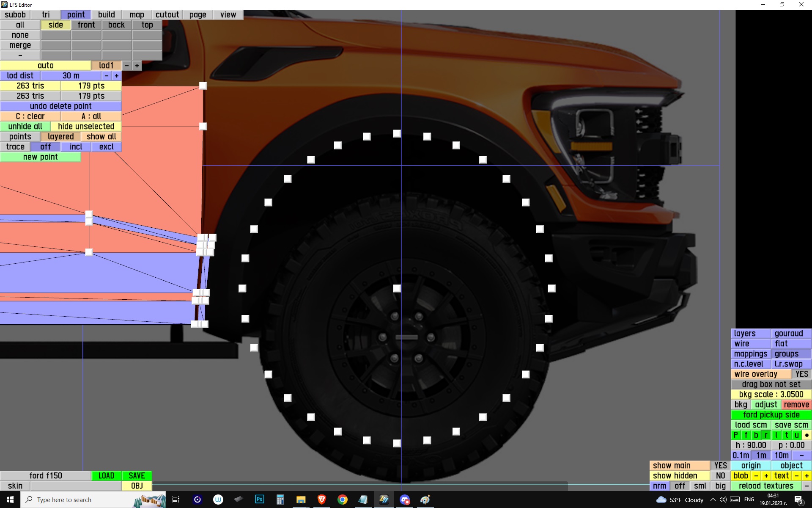Open the Brave browser taskbar icon
This screenshot has height=508, width=812.
(322, 500)
